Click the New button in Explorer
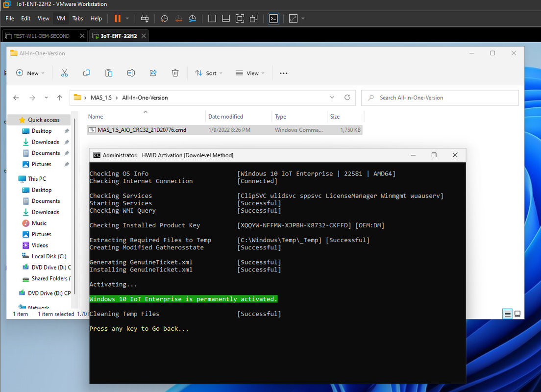The width and height of the screenshot is (541, 392). coord(30,73)
